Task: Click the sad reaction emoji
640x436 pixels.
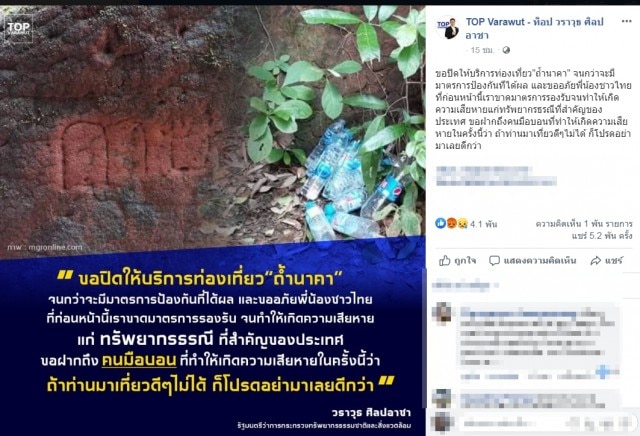Action: click(462, 223)
